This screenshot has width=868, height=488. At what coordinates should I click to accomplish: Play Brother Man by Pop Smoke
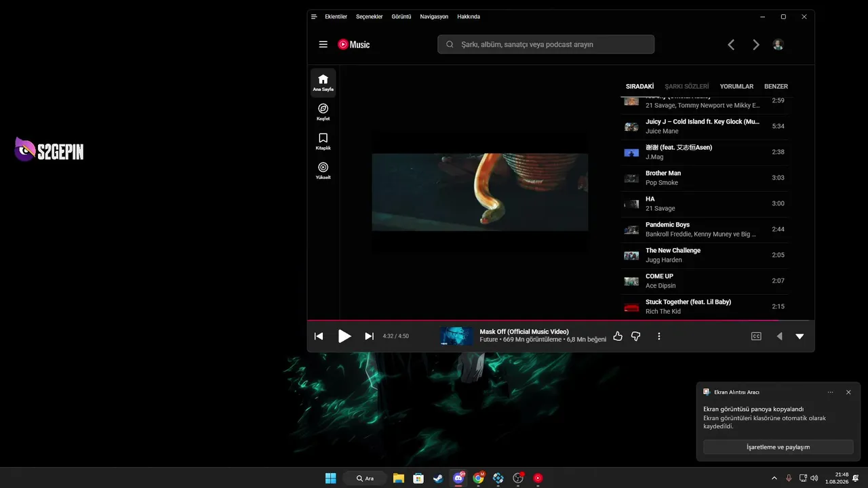click(705, 178)
